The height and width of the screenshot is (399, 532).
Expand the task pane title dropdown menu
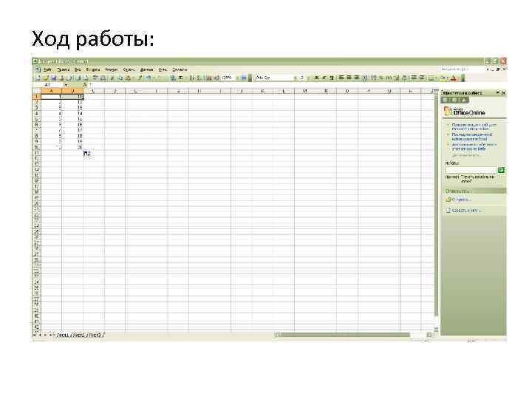[x=498, y=92]
